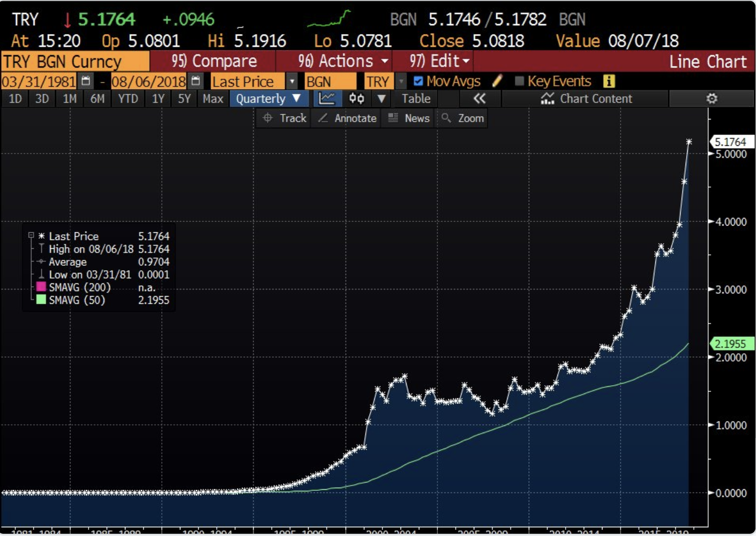Expand the Quarterly periodicity dropdown
756x536 pixels.
(268, 99)
